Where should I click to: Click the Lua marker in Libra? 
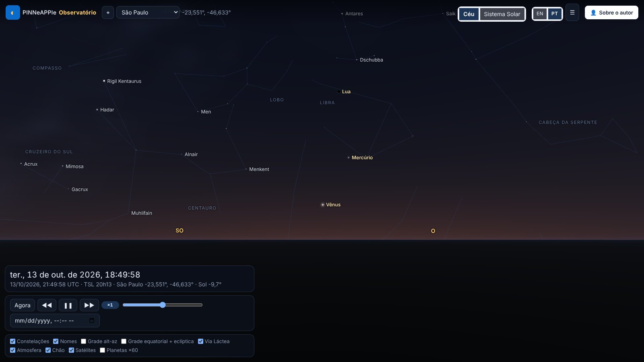(339, 92)
